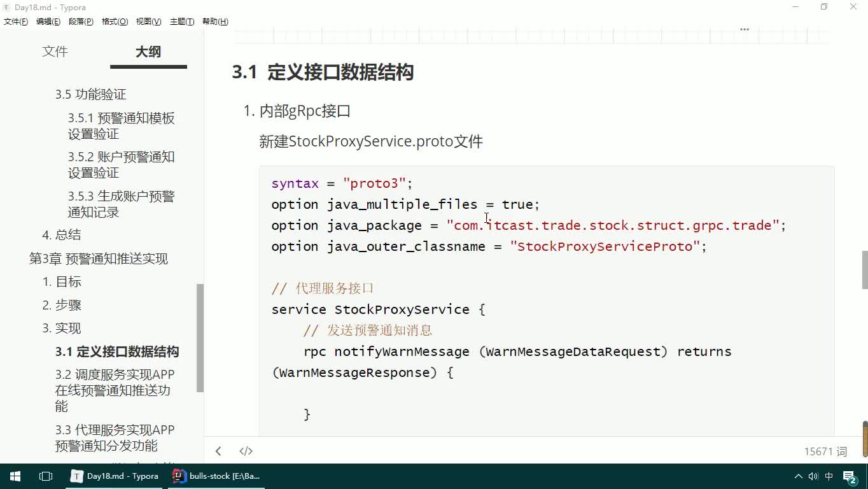
Task: Jump to outline item 1. 目标
Action: click(x=62, y=281)
